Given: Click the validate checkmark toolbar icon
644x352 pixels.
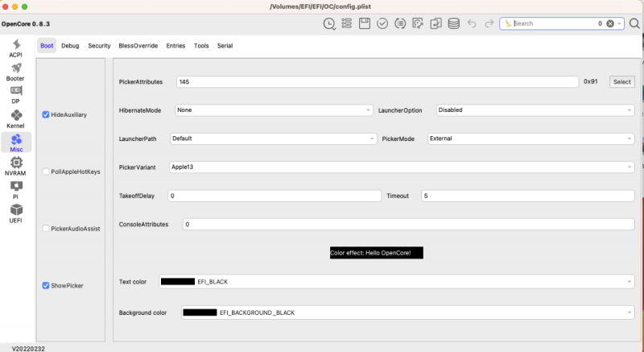Looking at the screenshot, I should coord(382,23).
